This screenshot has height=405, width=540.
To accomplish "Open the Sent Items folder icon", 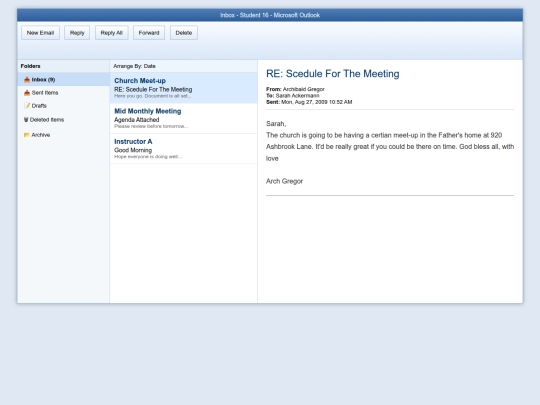I will [x=27, y=93].
